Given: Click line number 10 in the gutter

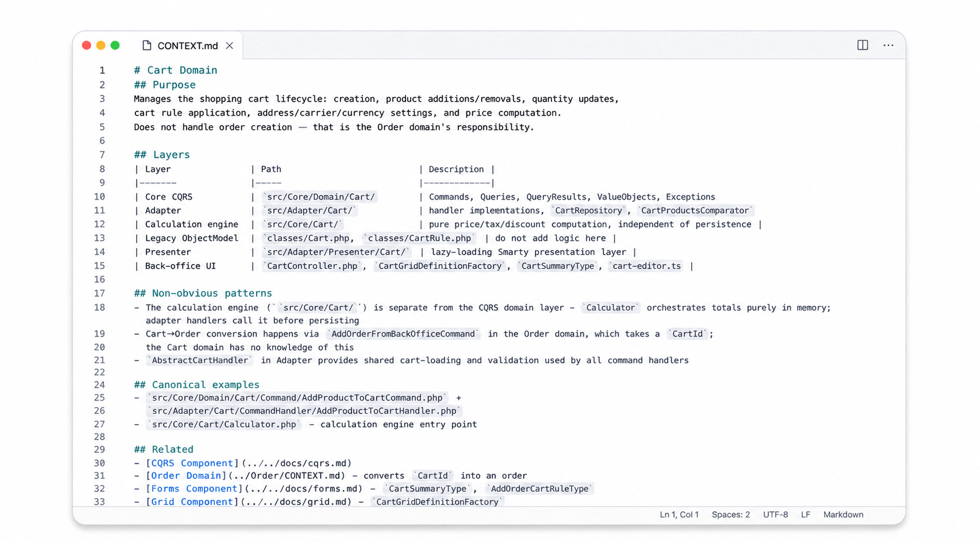Looking at the screenshot, I should 99,197.
